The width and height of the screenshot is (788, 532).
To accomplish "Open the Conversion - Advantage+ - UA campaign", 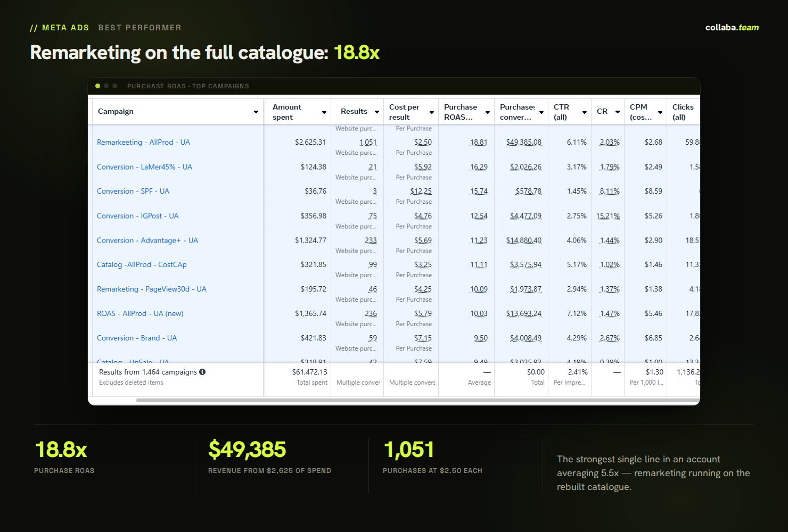I will [x=147, y=240].
